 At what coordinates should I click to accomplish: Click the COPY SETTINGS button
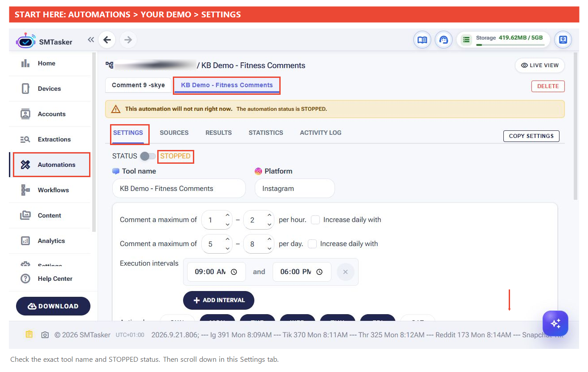click(x=531, y=136)
